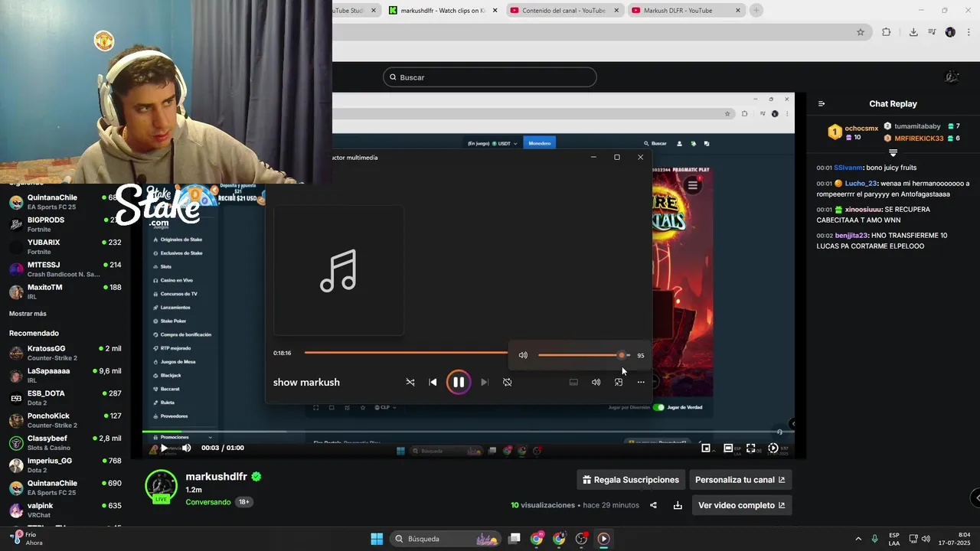Open the media control icon in Chrome toolbar
Image resolution: width=980 pixels, height=551 pixels.
coord(932,32)
